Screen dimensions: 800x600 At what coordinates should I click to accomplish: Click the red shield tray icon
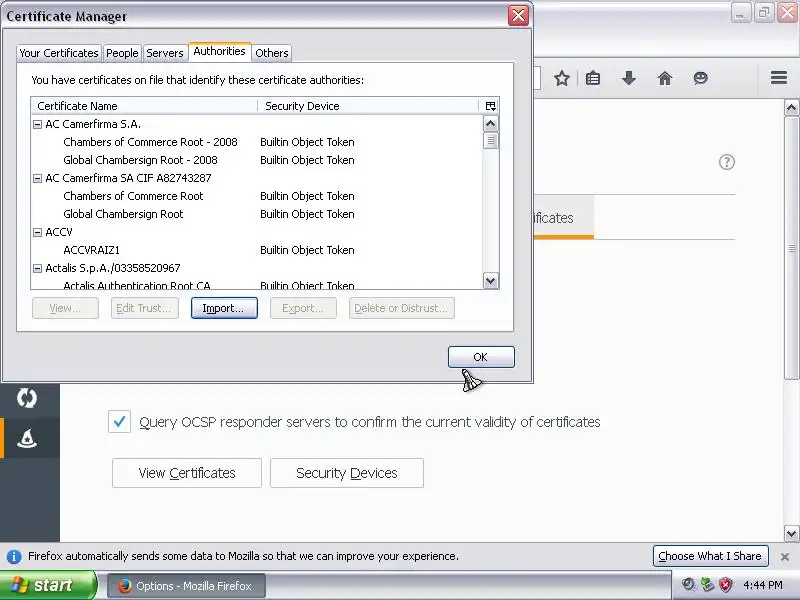725,585
